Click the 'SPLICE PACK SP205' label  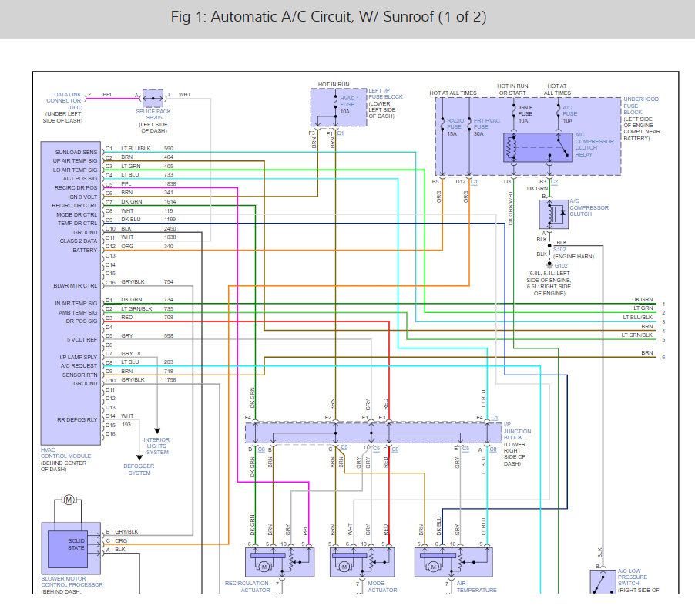(x=153, y=114)
